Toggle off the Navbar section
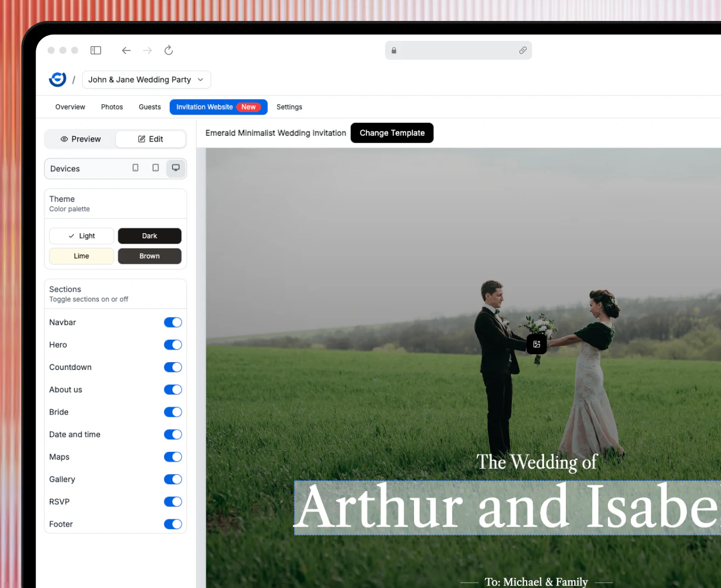This screenshot has width=721, height=588. pos(173,322)
